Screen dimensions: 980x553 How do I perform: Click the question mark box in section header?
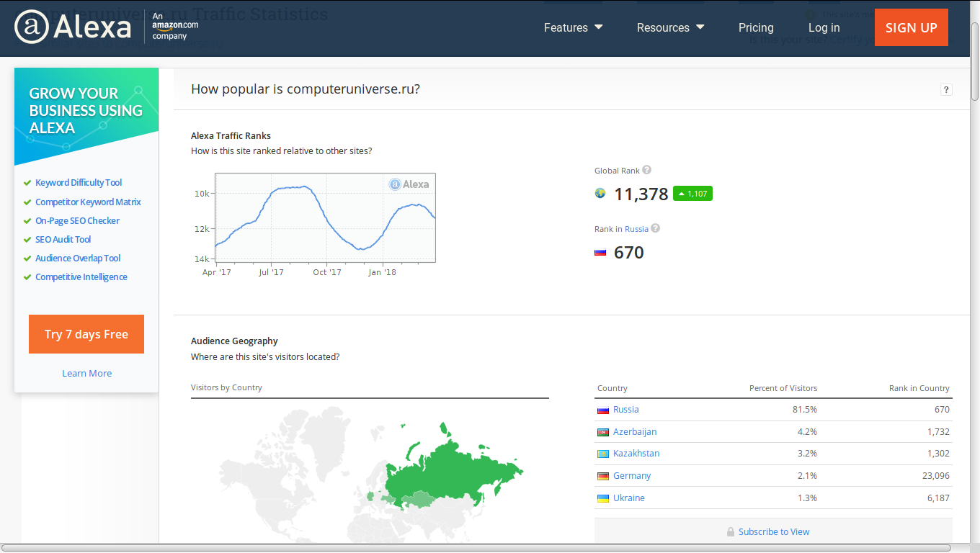[x=946, y=90]
